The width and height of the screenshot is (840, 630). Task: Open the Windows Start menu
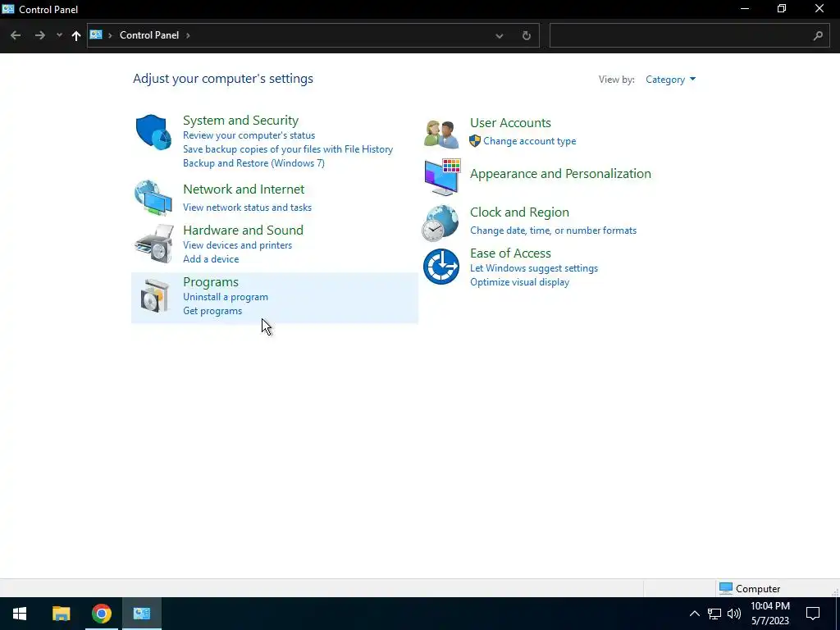coord(20,614)
